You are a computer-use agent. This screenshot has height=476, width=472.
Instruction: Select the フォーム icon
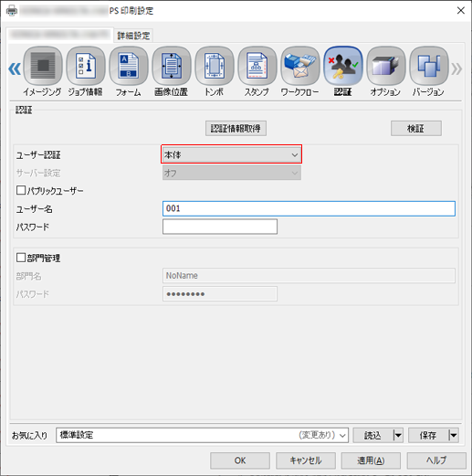(129, 66)
